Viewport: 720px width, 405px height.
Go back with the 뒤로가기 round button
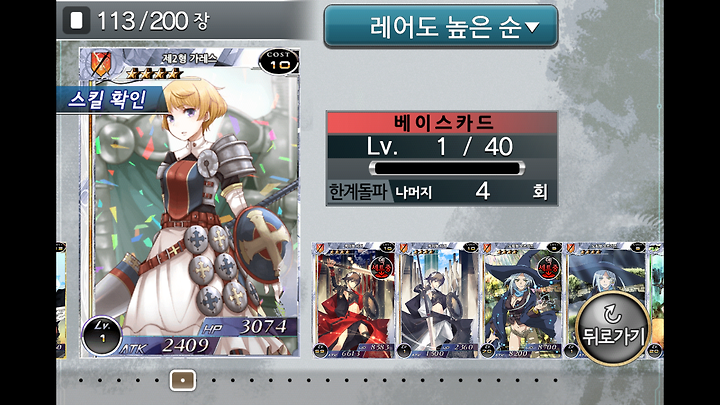[x=613, y=328]
